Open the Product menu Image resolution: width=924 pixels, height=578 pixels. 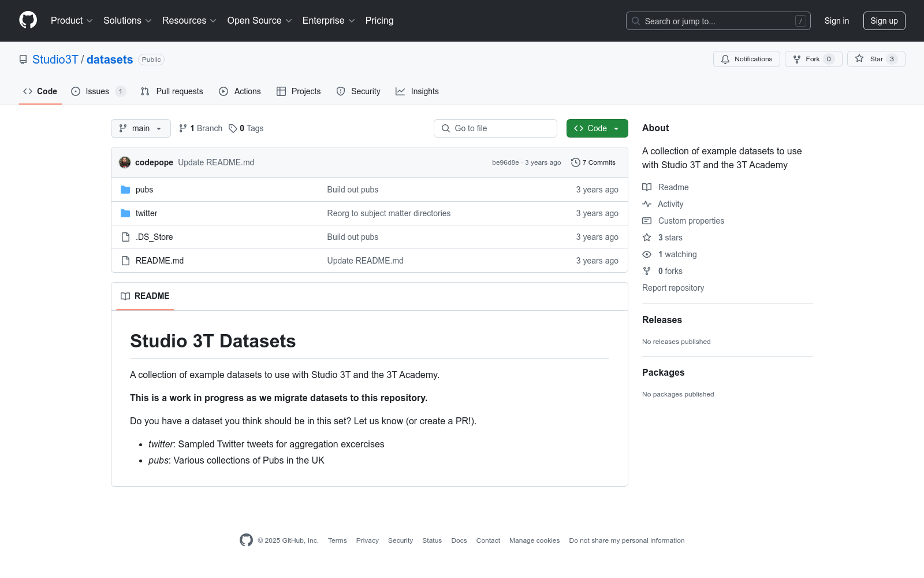click(72, 20)
